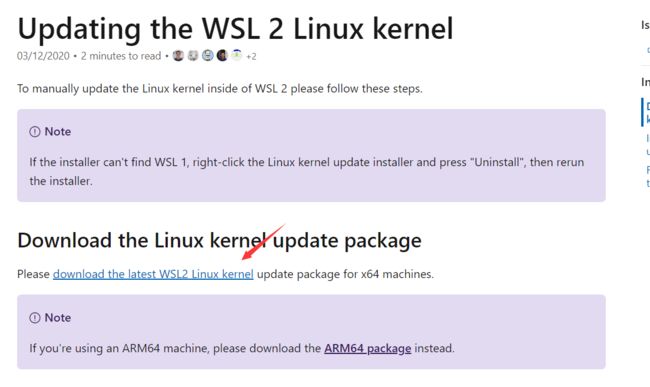Click the fourth dark contributor avatar
Screen dimensions: 650x387
pyautogui.click(x=222, y=56)
